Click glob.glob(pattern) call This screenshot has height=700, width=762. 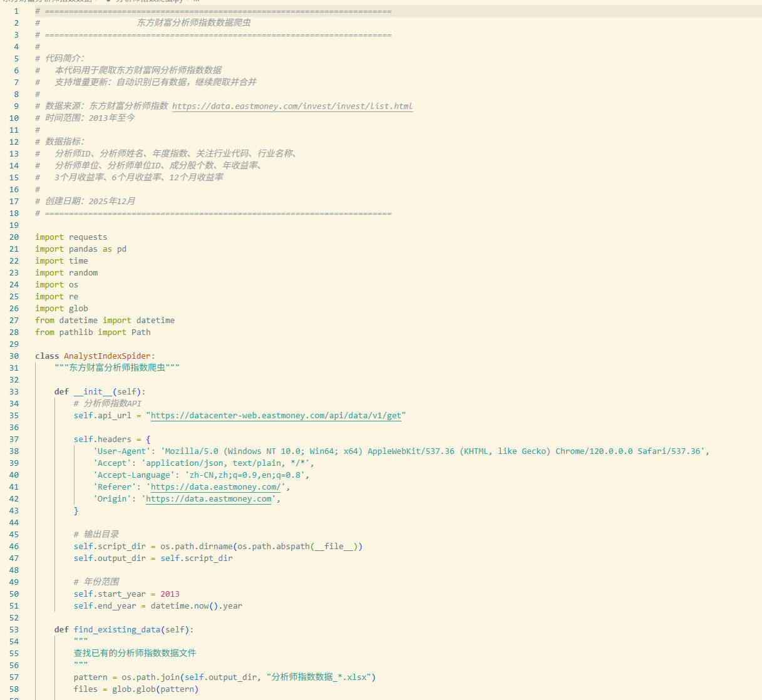[155, 689]
